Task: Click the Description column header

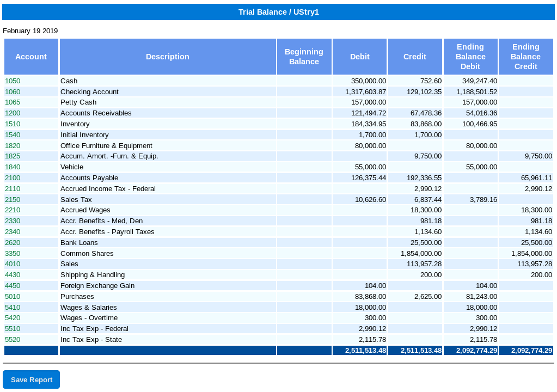Action: (168, 57)
